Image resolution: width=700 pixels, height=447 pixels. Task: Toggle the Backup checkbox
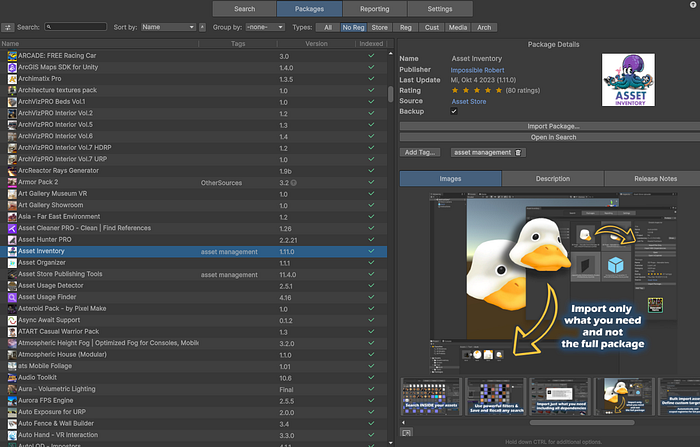(454, 112)
